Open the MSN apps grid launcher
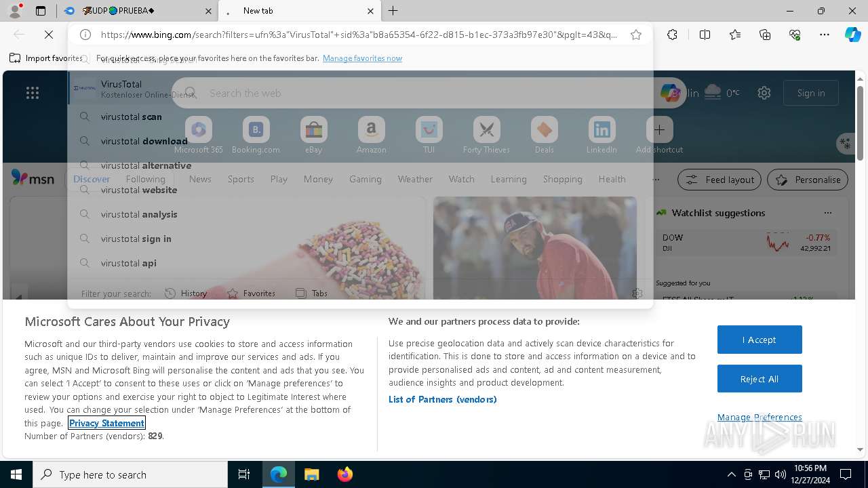Image resolution: width=868 pixels, height=488 pixels. click(32, 93)
